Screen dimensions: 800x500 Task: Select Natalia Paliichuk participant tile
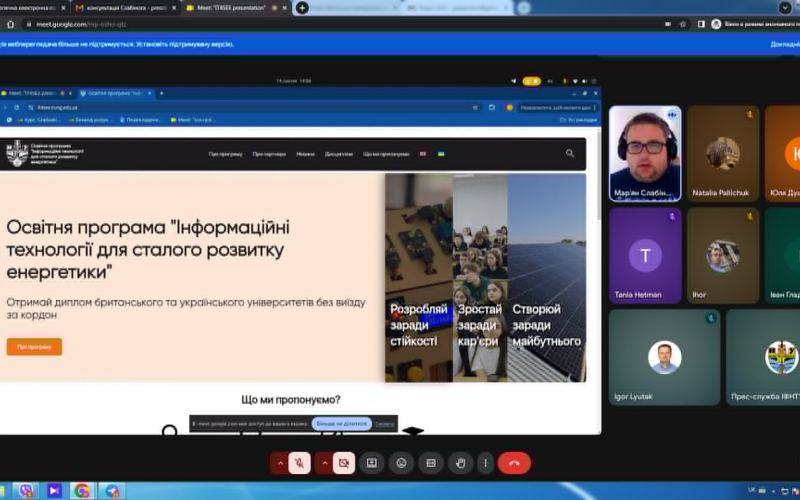(723, 153)
